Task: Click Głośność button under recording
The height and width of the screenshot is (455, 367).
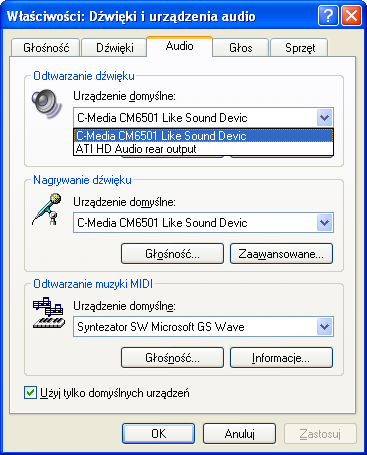Action: point(172,254)
